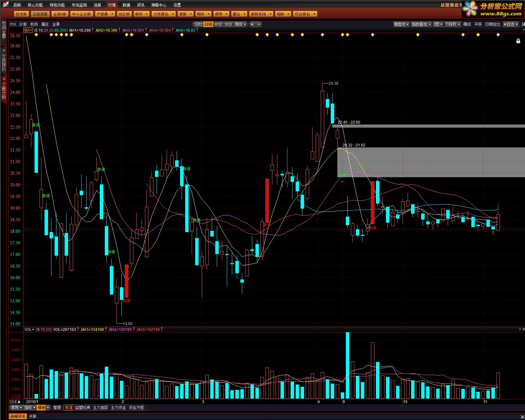Click the chart lock icon
This screenshot has height=420, width=525.
pyautogui.click(x=518, y=41)
